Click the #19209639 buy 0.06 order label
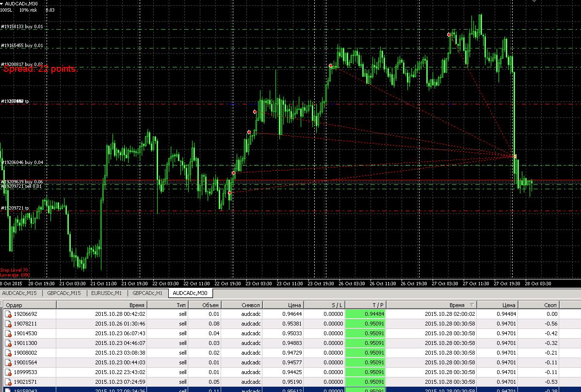Viewport: 581px width, 392px height. (x=22, y=181)
